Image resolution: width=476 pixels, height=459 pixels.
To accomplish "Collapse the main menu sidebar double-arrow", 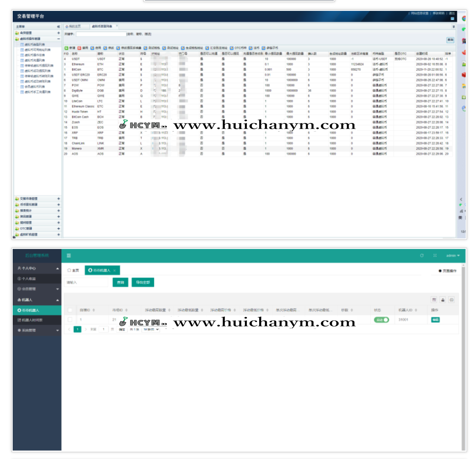I will 59,27.
